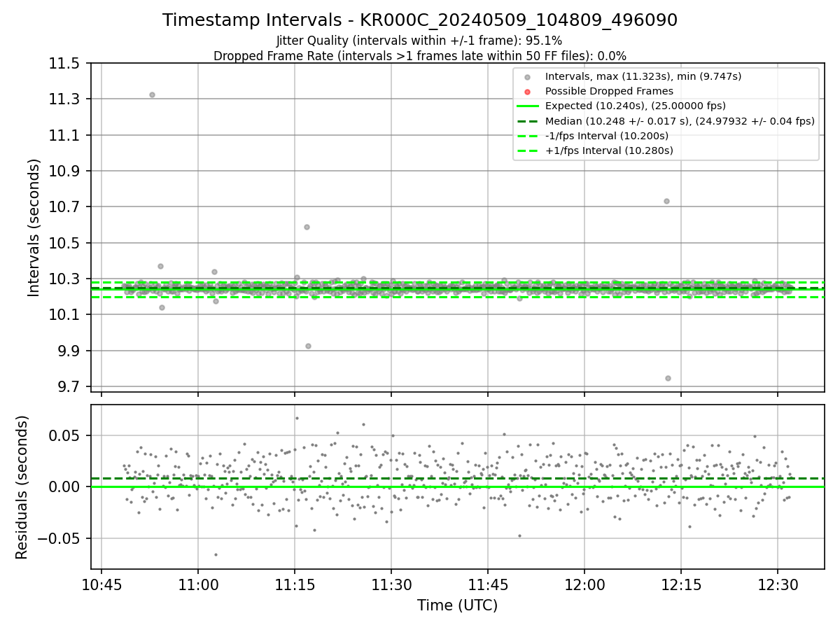
Task: Select legend entry '+1/fps Interval (10.280s)'
Action: (x=609, y=150)
